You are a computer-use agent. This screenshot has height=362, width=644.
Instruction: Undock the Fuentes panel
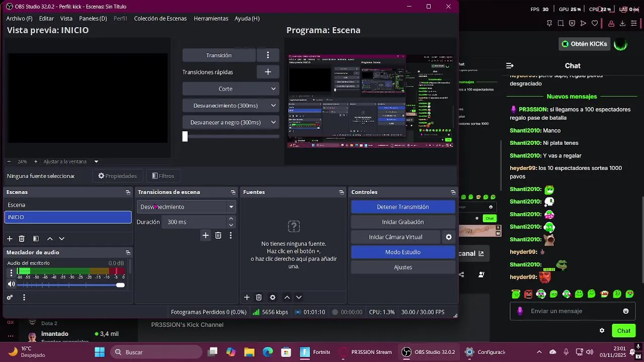342,192
